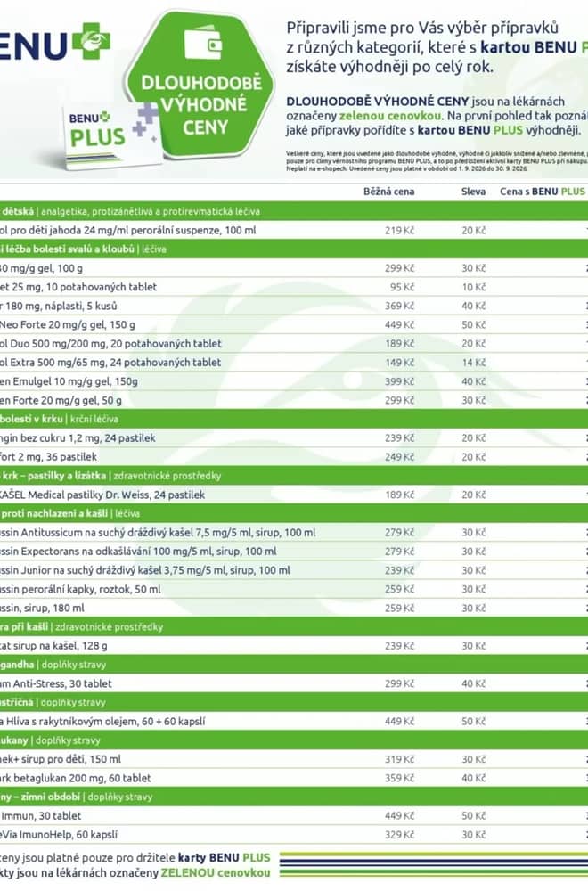This screenshot has height=891, width=588.
Task: Click the 'perorální kapky, roztok, 50 ml' row
Action: click(x=294, y=589)
